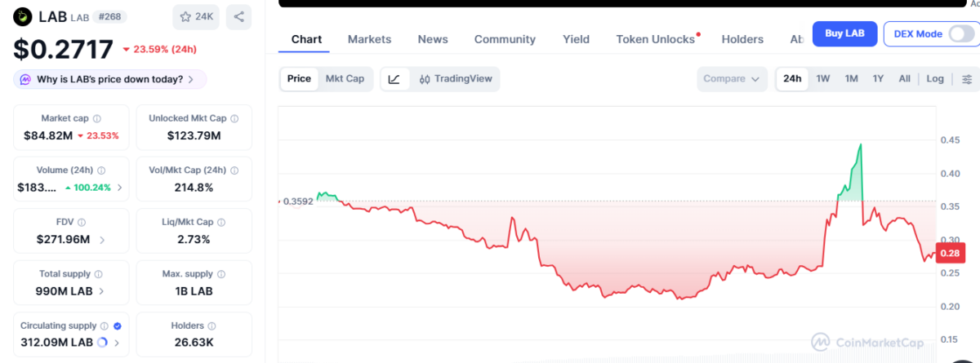The height and width of the screenshot is (363, 980).
Task: Click the $84.82M market cap value
Action: point(48,135)
